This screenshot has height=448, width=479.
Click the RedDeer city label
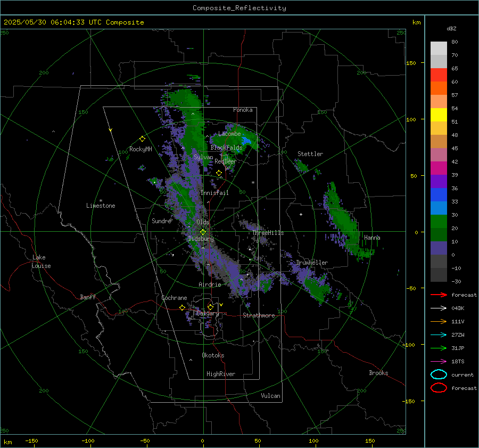tap(226, 161)
